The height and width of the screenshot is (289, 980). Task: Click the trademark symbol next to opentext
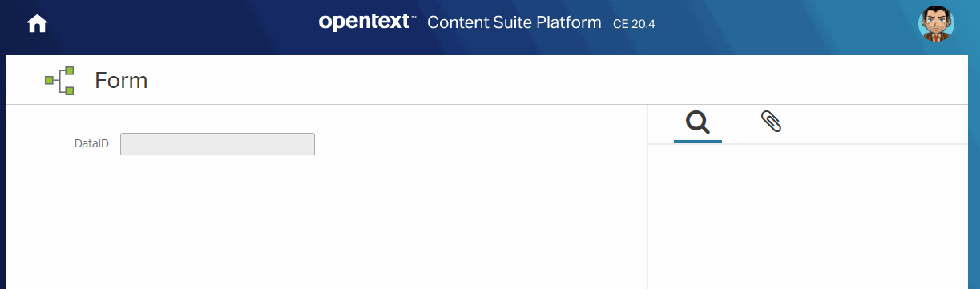(x=414, y=16)
